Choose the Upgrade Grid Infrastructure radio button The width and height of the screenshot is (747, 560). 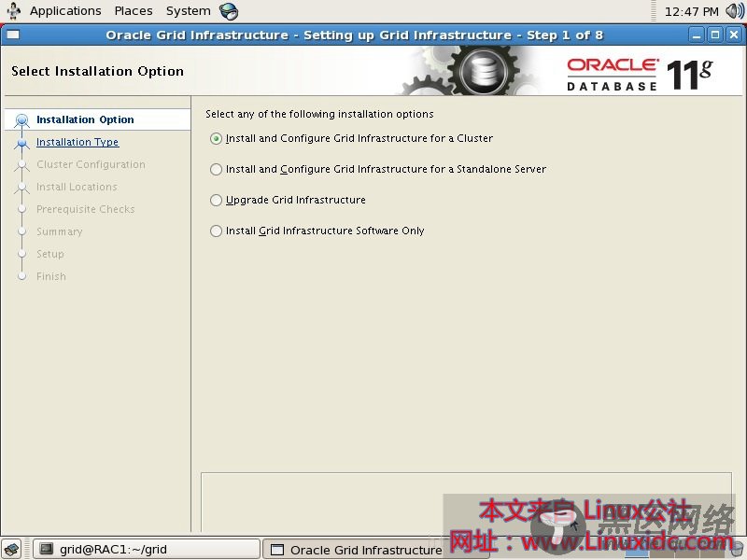tap(216, 200)
